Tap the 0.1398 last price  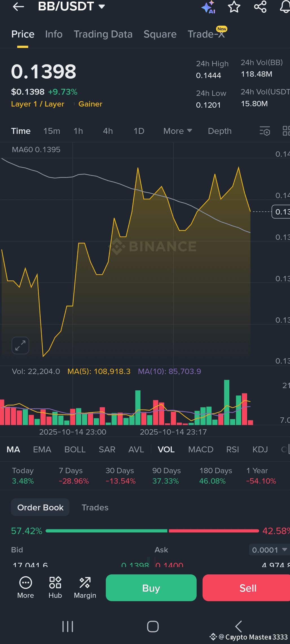click(x=44, y=72)
